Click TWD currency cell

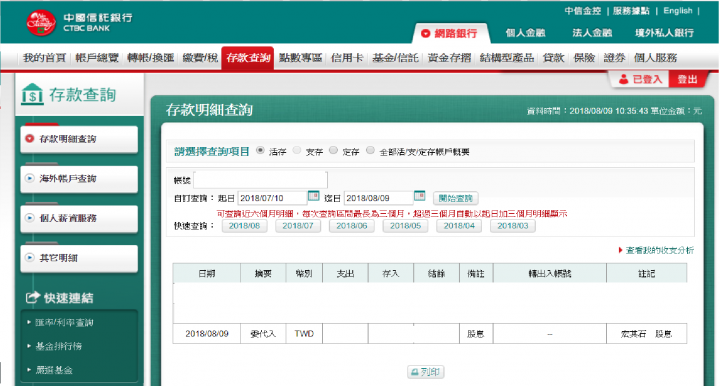304,334
